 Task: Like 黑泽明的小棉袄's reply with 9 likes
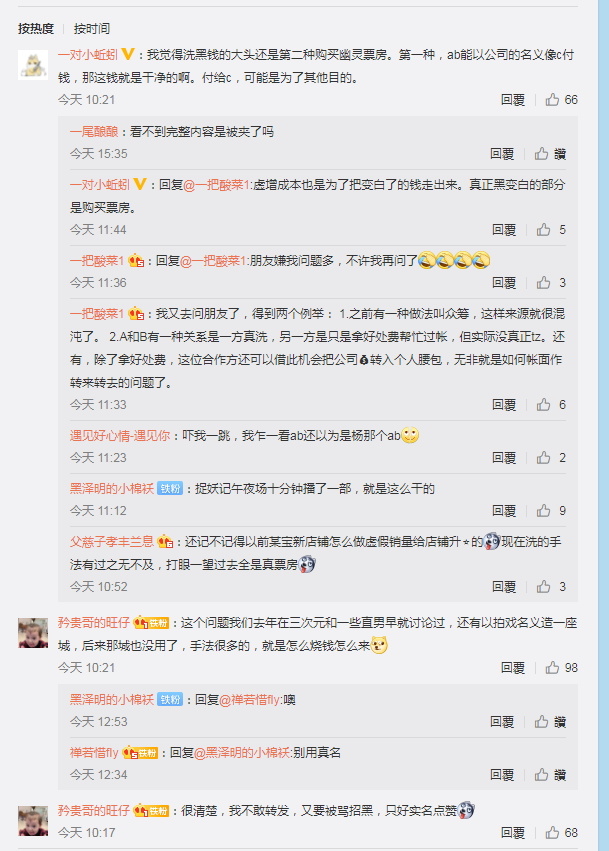click(551, 511)
